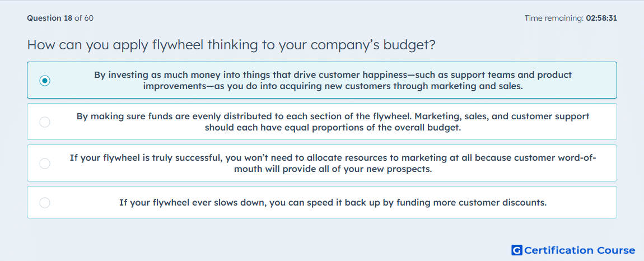The width and height of the screenshot is (644, 261).
Task: Click the Time remaining label
Action: pyautogui.click(x=554, y=18)
